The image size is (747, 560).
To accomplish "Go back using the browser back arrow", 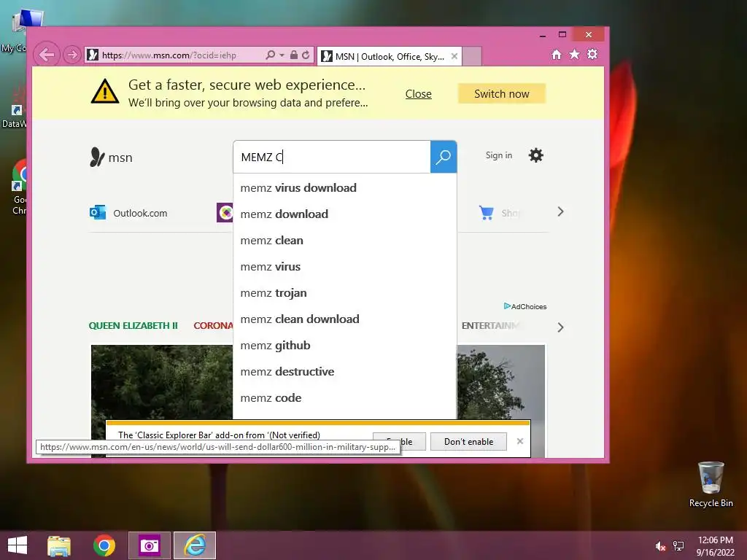I will (x=47, y=55).
